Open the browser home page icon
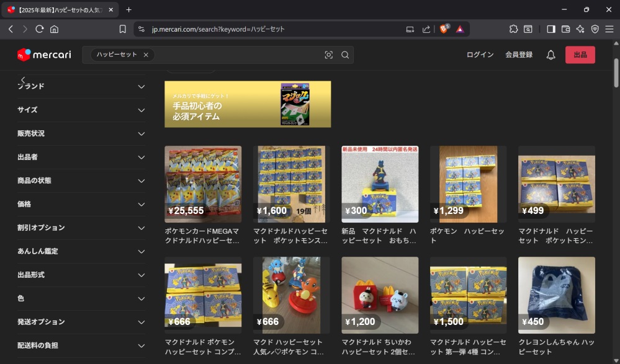620x364 pixels. pyautogui.click(x=54, y=29)
